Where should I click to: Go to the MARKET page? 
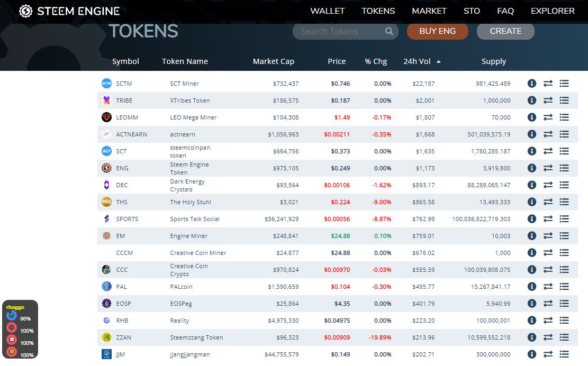(429, 11)
